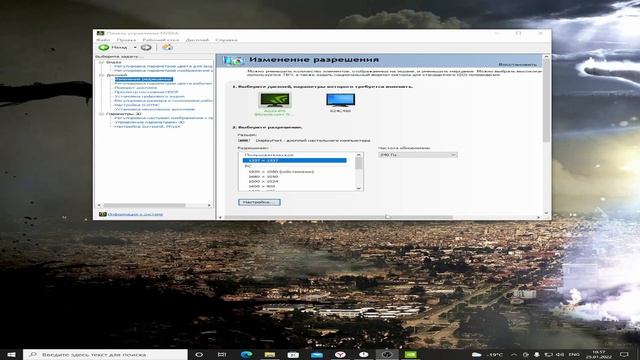Image resolution: width=640 pixels, height=360 pixels.
Task: Select Управление параметрами 3D tree item
Action: (x=149, y=122)
